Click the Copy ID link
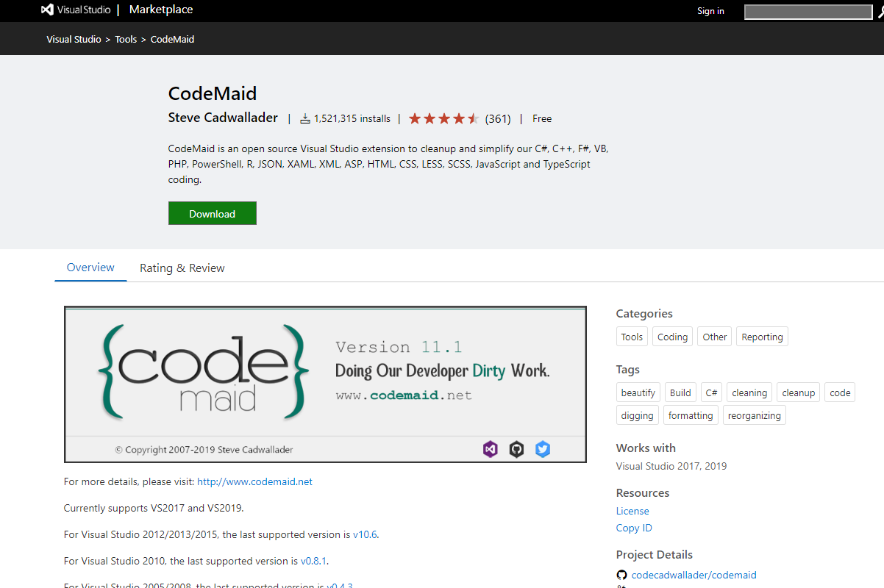 [x=634, y=528]
